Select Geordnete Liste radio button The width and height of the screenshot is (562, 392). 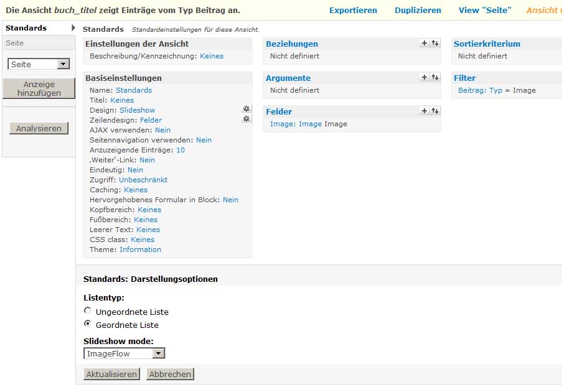tap(88, 324)
